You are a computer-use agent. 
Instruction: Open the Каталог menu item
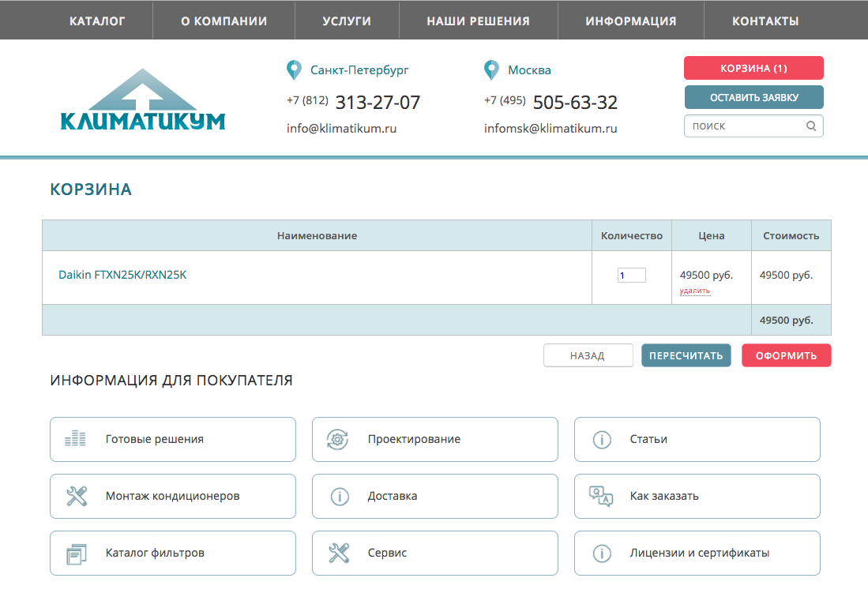coord(97,21)
